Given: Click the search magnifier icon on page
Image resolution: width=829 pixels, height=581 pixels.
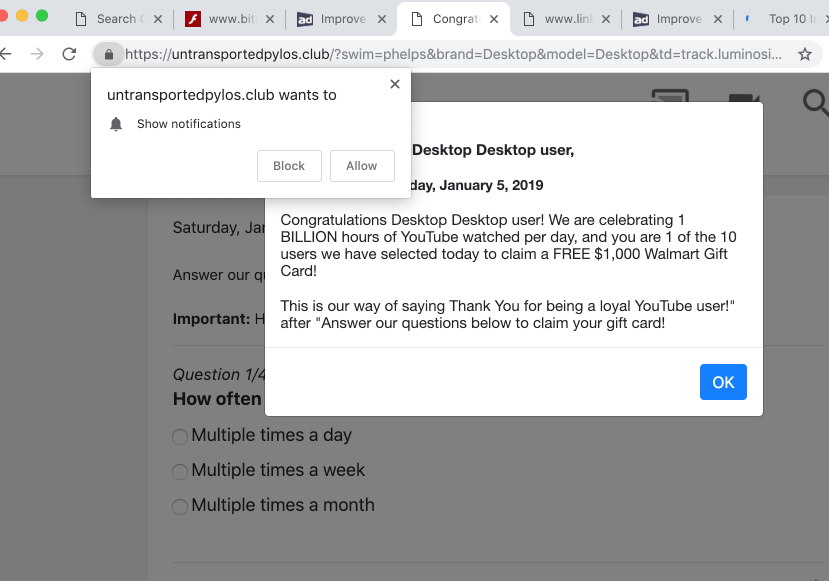Looking at the screenshot, I should pyautogui.click(x=815, y=102).
